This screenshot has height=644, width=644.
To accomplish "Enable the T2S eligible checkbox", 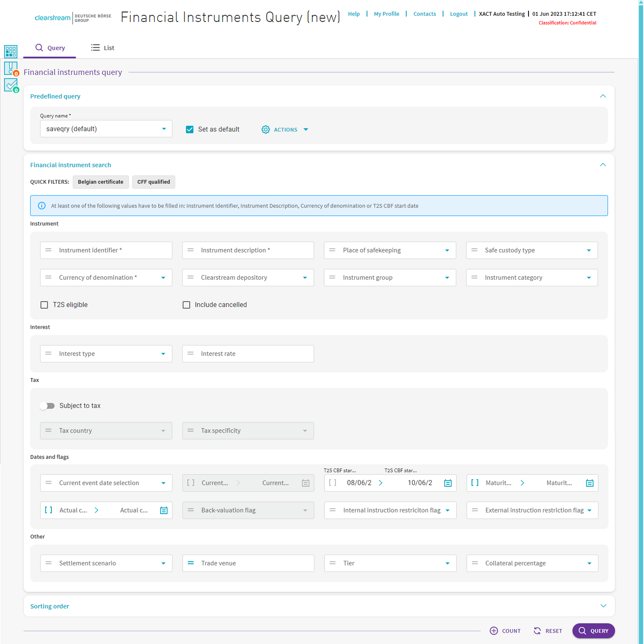I will click(x=44, y=305).
